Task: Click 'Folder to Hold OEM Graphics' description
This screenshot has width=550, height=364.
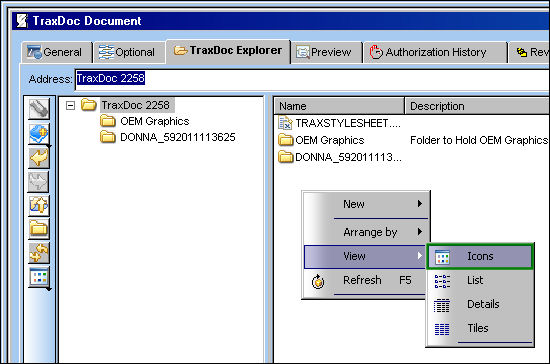Action: click(x=479, y=140)
